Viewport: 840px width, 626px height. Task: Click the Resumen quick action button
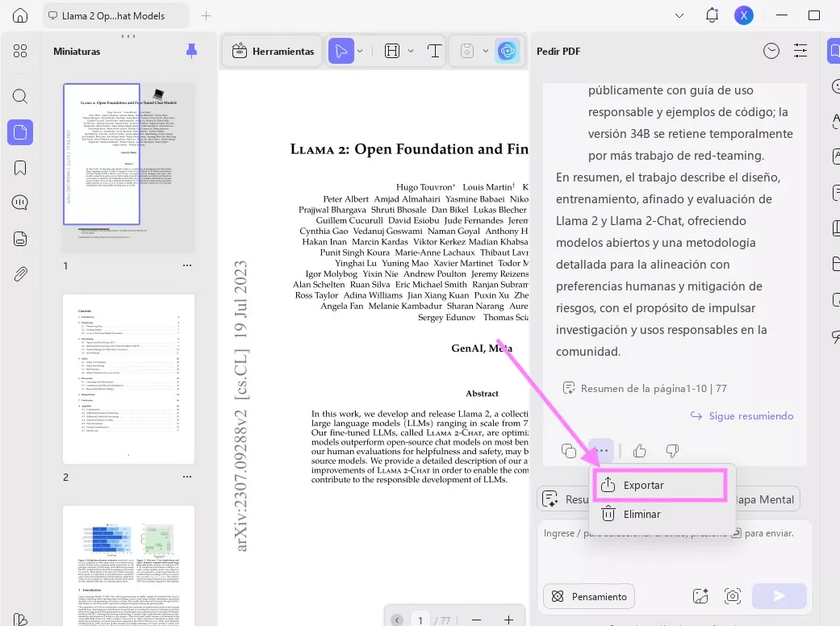pyautogui.click(x=563, y=499)
